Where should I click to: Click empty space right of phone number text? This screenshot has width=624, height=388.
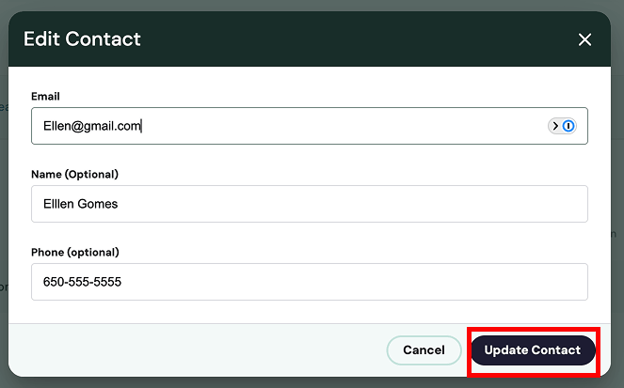click(x=352, y=282)
